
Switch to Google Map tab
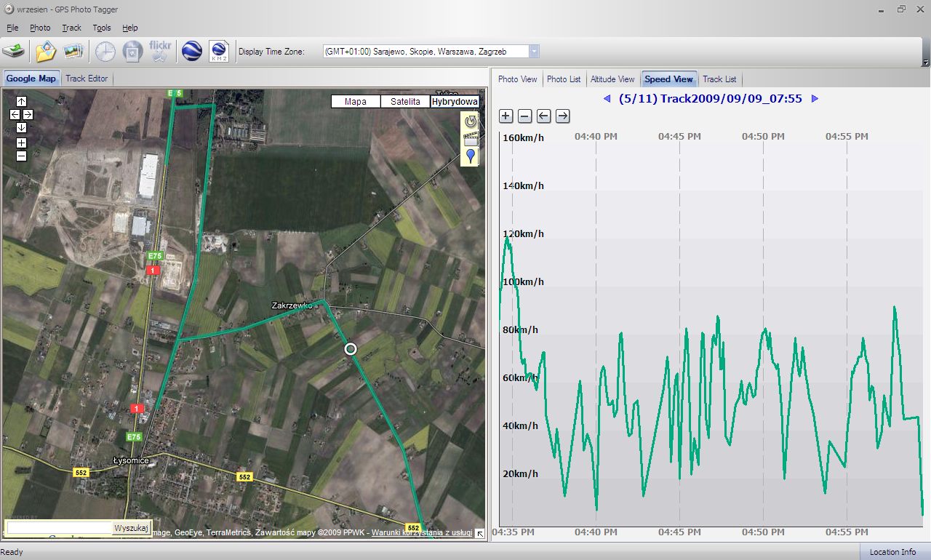(31, 79)
